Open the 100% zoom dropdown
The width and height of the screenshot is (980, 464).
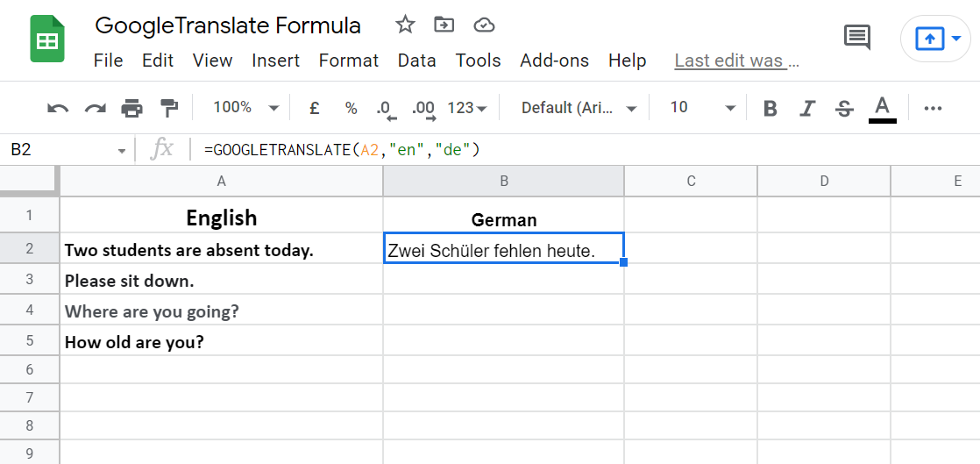coord(245,108)
